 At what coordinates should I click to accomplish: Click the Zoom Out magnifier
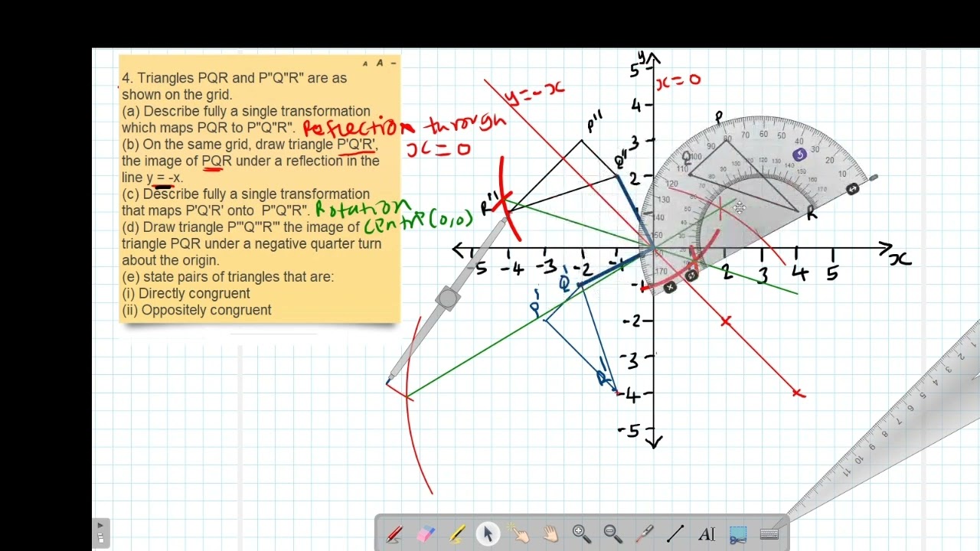tap(612, 533)
